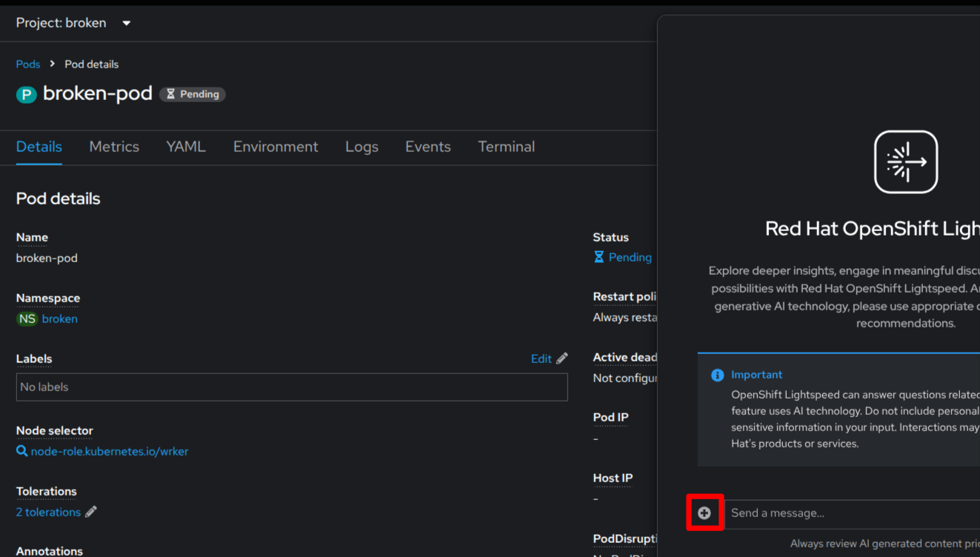Open the Terminal tab
The width and height of the screenshot is (980, 557).
click(x=507, y=147)
